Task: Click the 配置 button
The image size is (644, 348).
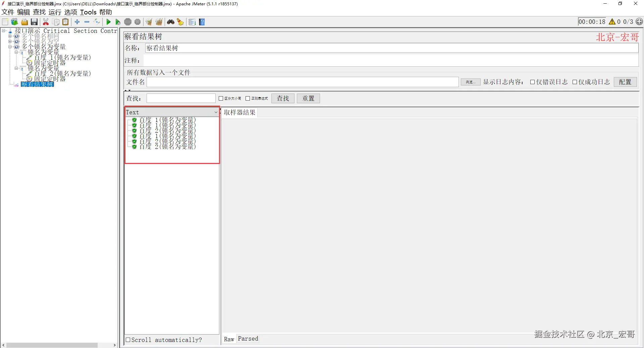Action: 625,82
